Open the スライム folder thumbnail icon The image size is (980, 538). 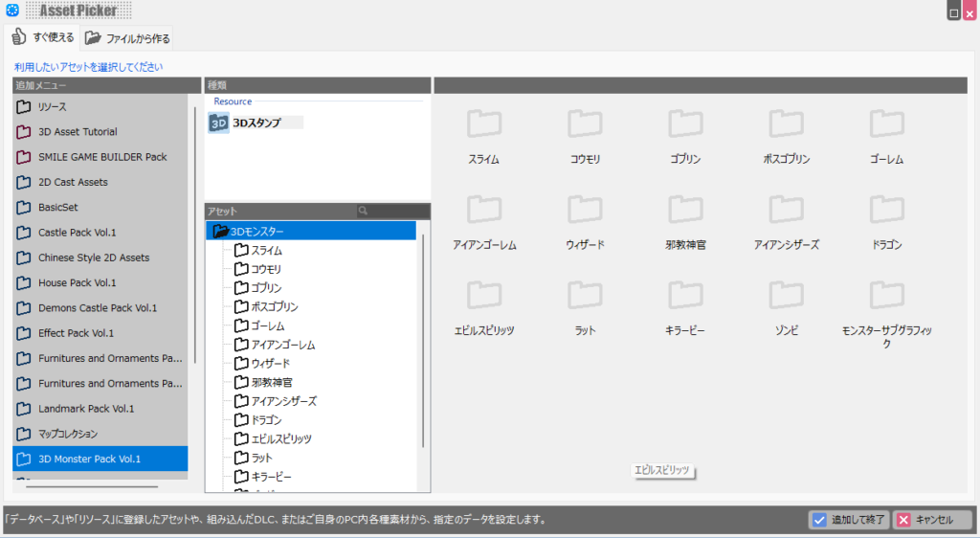483,124
